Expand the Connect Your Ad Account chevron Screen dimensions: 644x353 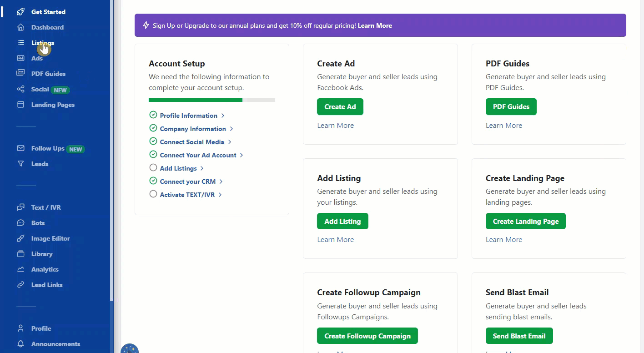(x=241, y=155)
